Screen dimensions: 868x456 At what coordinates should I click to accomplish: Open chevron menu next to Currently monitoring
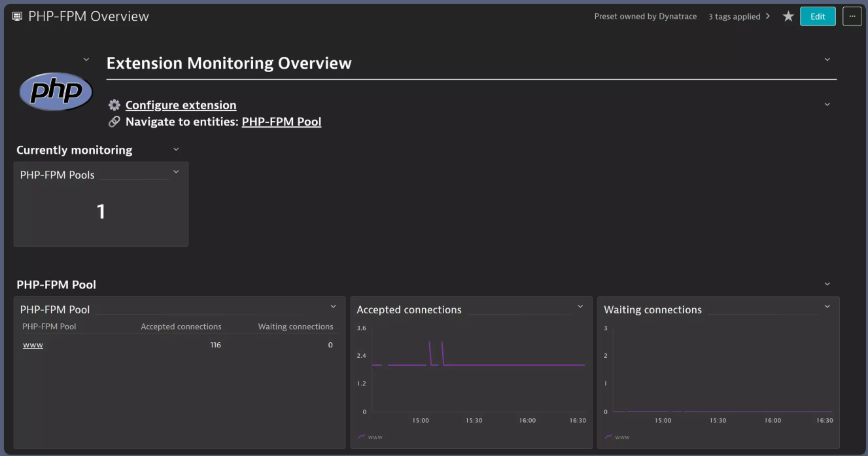[x=176, y=150]
